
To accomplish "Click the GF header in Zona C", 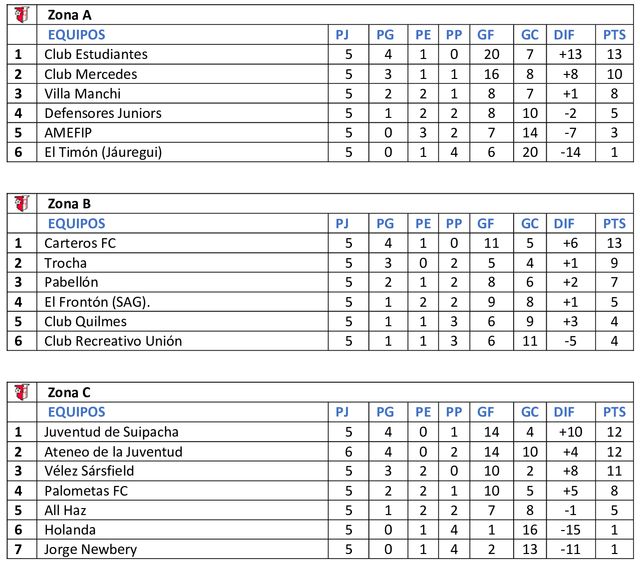I will pos(487,412).
